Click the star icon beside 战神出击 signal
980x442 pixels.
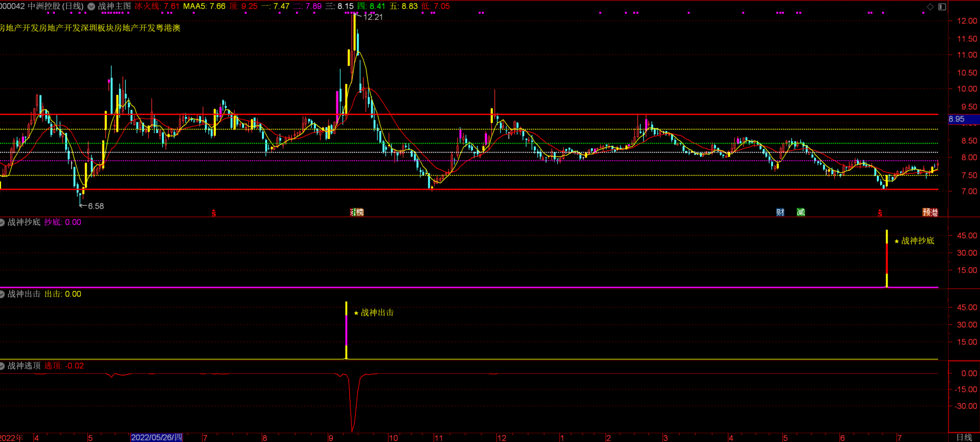pos(356,313)
